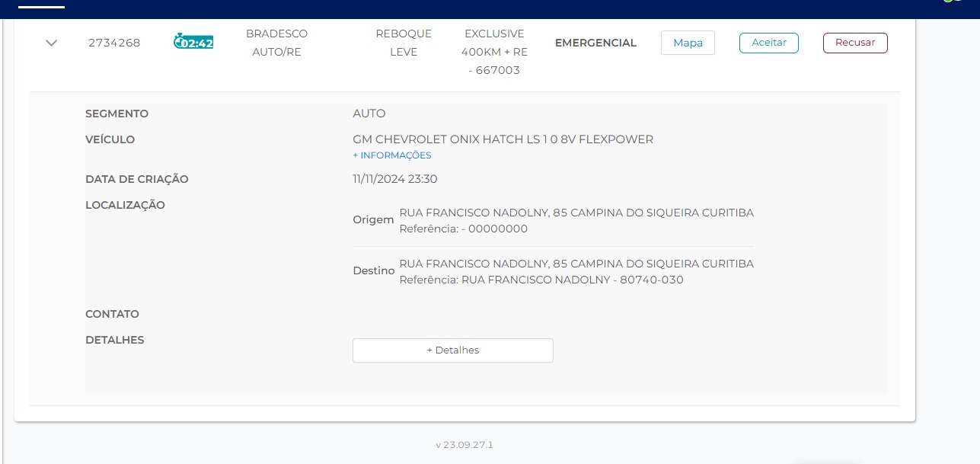Click the EMERGENCIAL priority label
The height and width of the screenshot is (464, 980).
[595, 43]
